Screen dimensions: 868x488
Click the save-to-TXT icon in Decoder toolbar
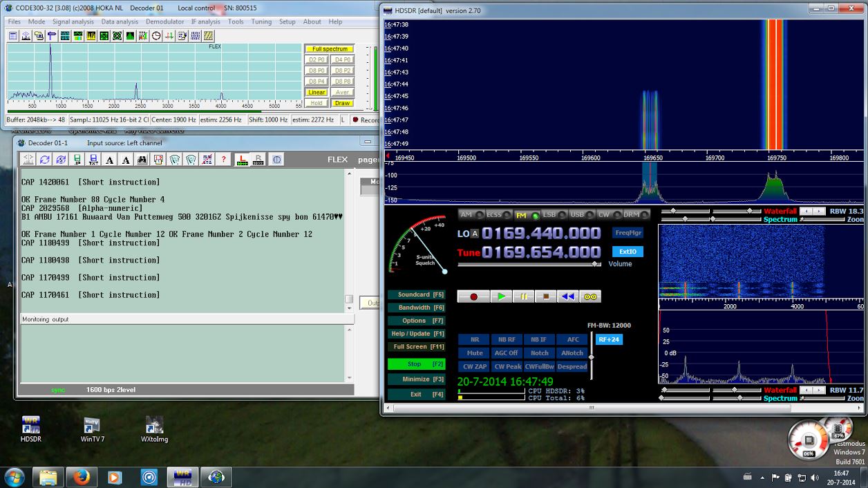point(93,160)
